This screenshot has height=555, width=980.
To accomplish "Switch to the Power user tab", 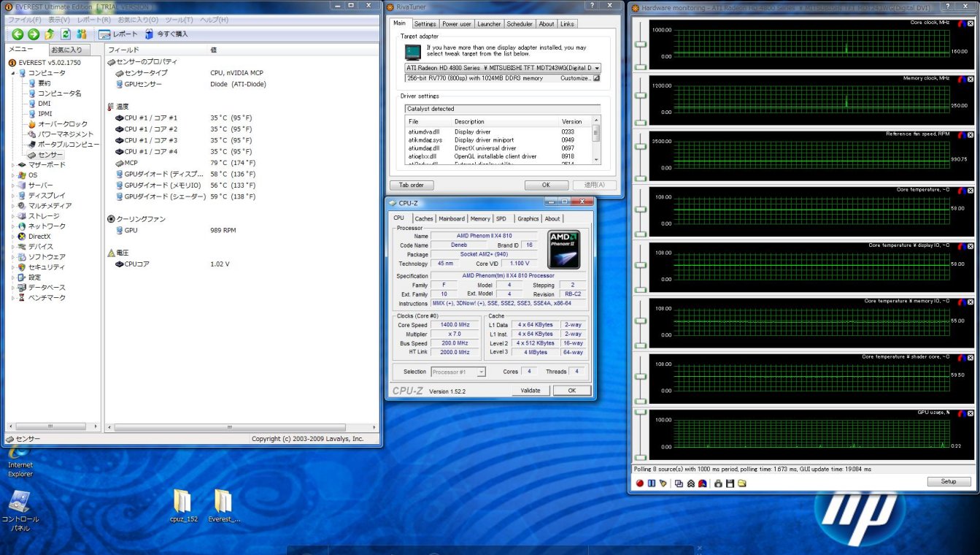I will [457, 24].
